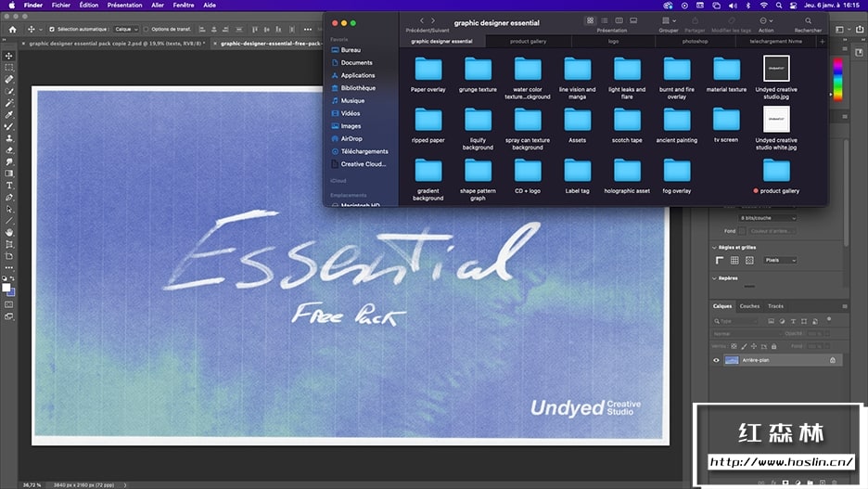Select Applications in Finder sidebar
Screen dimensions: 868x489
pos(358,75)
